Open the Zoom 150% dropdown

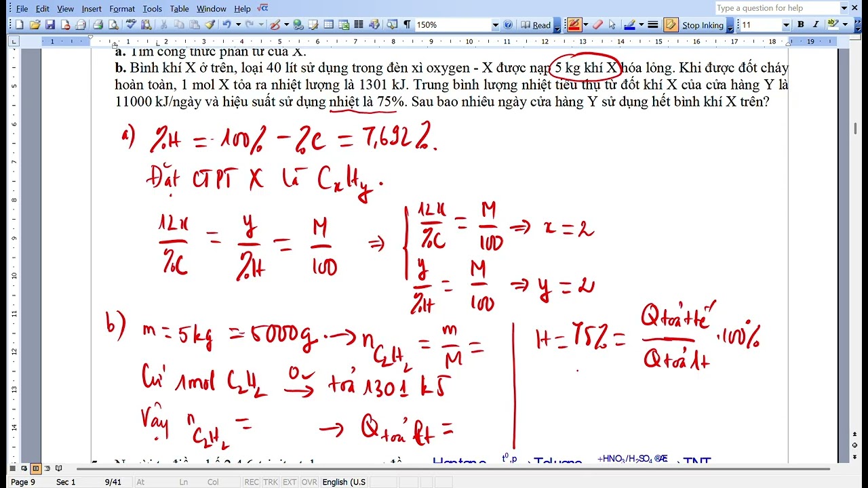pos(495,25)
